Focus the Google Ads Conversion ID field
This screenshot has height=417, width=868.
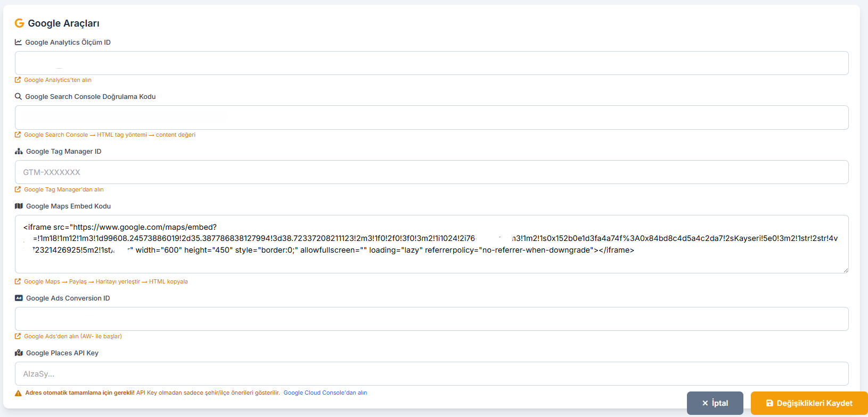(x=431, y=319)
